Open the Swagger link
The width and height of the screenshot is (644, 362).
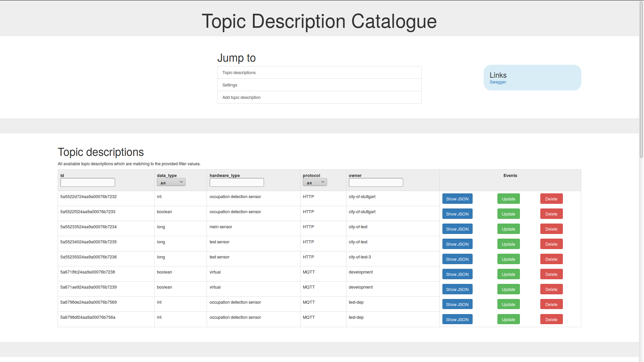tap(498, 82)
